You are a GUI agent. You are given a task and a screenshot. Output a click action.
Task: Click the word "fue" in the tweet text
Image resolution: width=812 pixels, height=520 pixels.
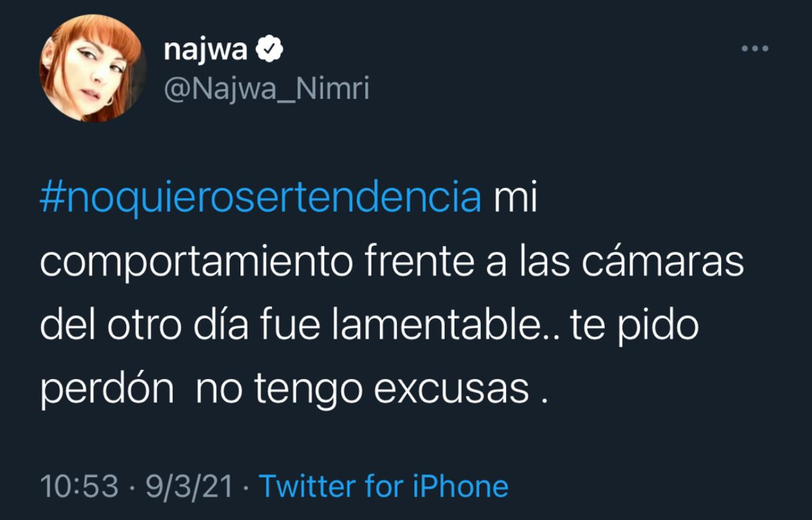click(x=291, y=326)
